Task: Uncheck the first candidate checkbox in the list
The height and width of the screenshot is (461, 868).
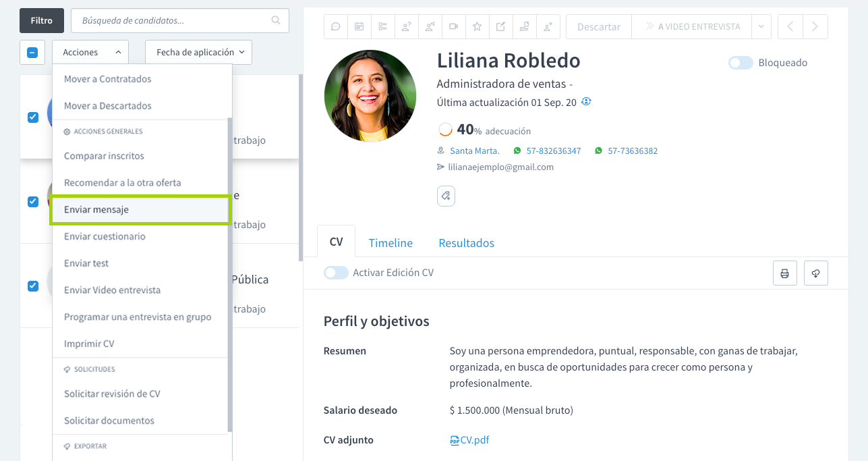Action: tap(32, 117)
